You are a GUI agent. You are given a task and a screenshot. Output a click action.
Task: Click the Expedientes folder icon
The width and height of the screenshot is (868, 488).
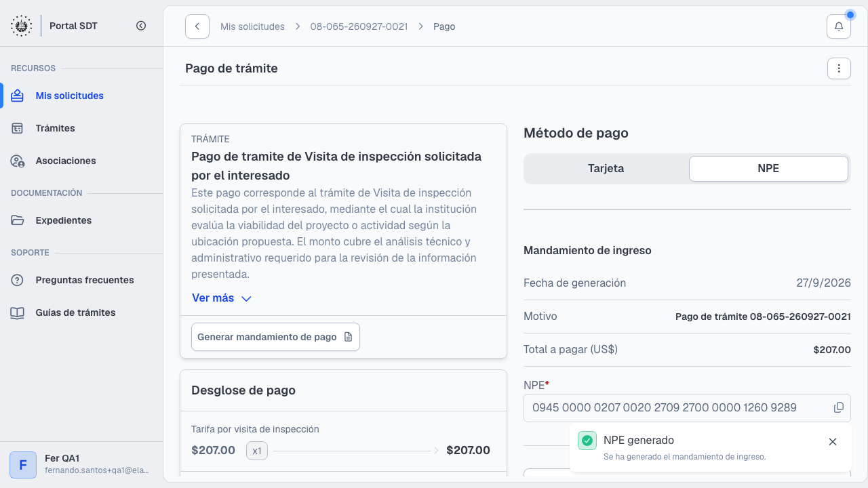pyautogui.click(x=18, y=220)
